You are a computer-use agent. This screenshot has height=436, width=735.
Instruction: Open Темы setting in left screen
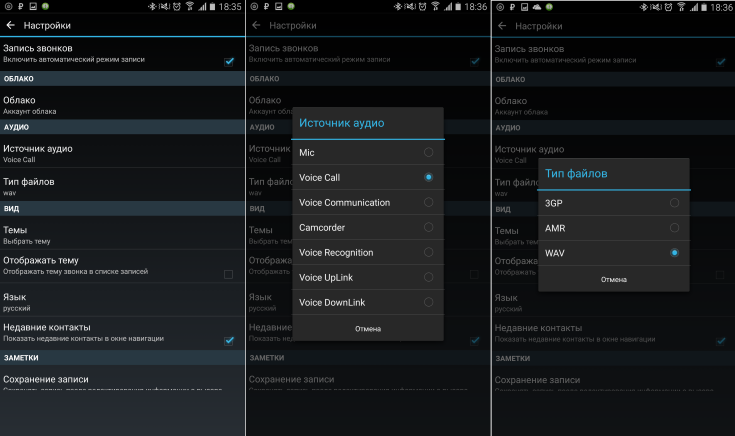(x=122, y=233)
